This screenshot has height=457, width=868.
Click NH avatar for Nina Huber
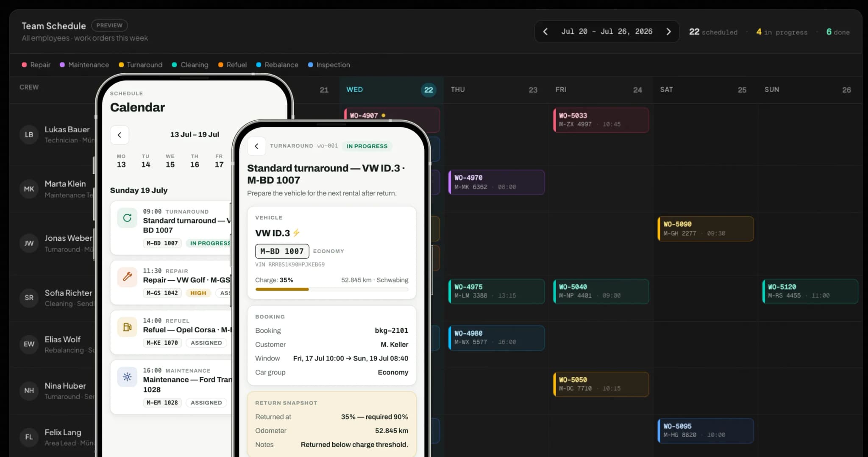[x=29, y=390]
